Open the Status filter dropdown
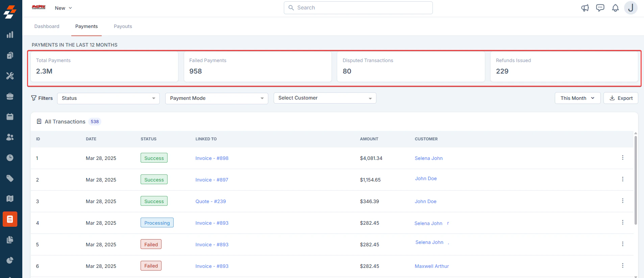The height and width of the screenshot is (278, 644). pyautogui.click(x=108, y=98)
